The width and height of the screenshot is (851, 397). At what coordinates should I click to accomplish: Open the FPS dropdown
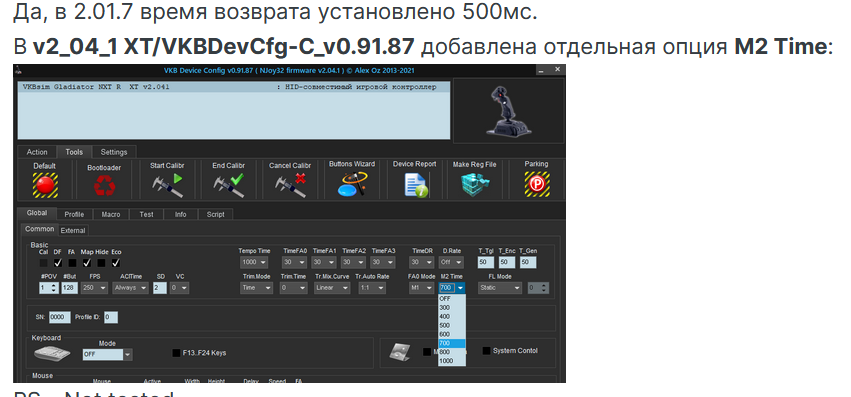coord(94,288)
